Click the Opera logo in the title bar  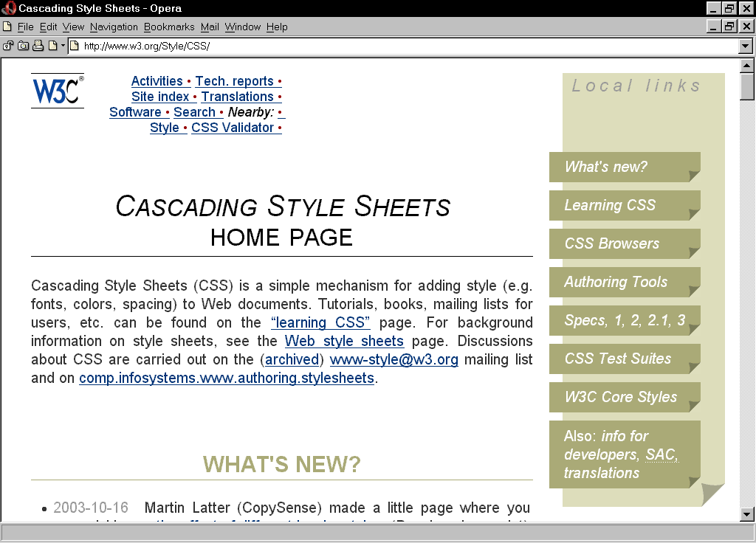click(x=9, y=8)
